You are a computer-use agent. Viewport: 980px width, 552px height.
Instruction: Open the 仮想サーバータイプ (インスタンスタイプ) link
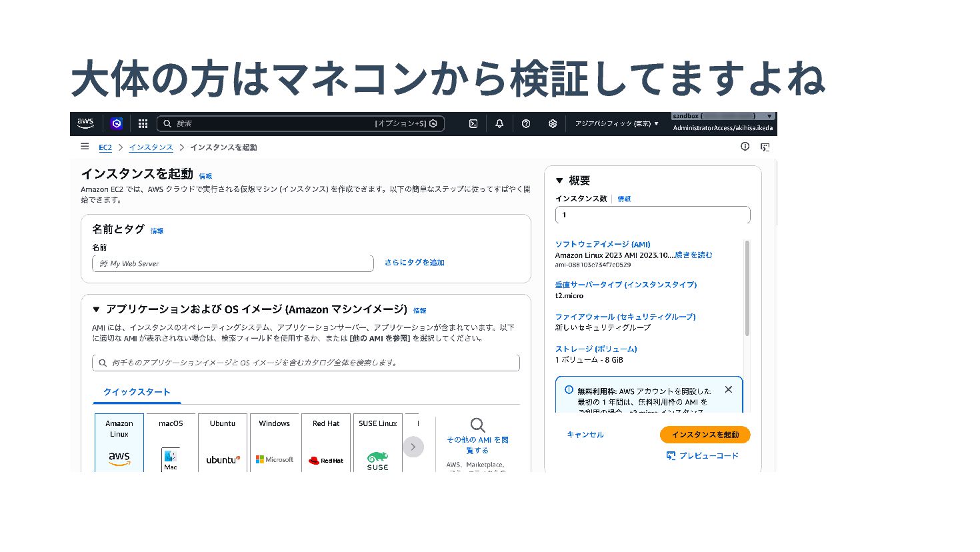coord(626,285)
